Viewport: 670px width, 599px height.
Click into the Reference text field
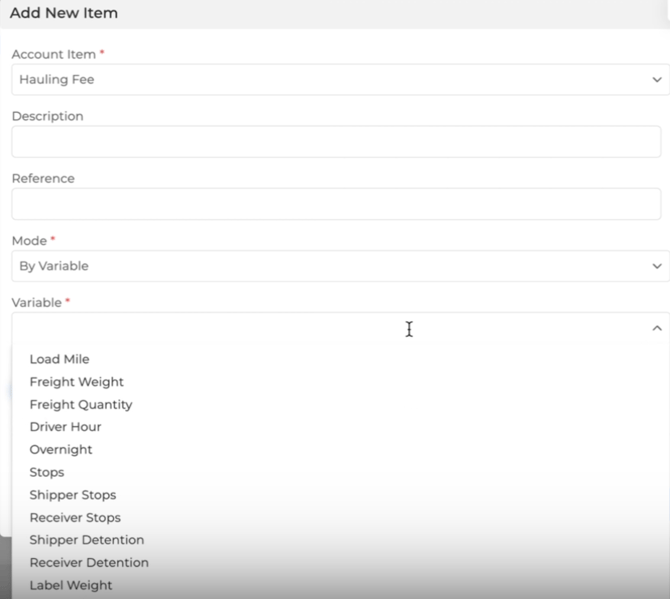pos(336,204)
